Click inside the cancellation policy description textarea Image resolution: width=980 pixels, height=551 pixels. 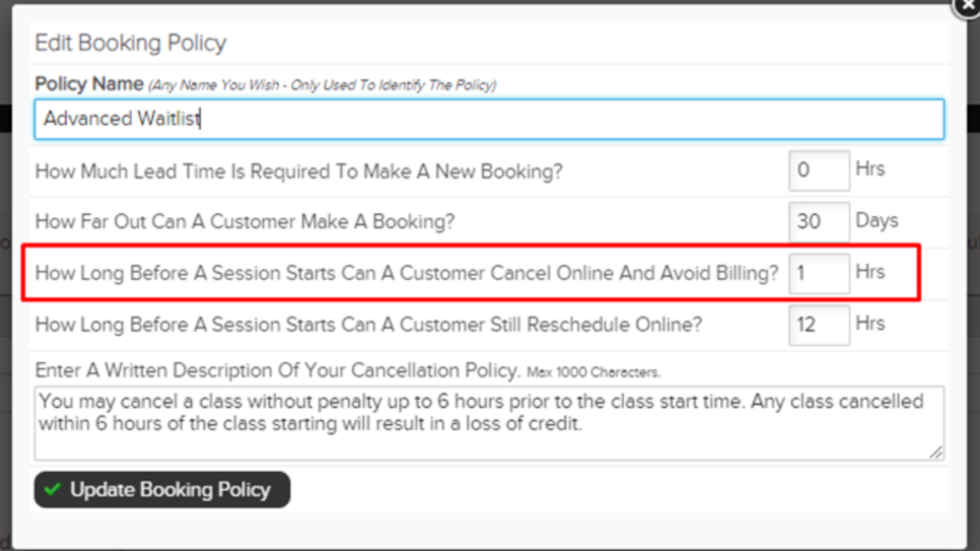coord(489,423)
